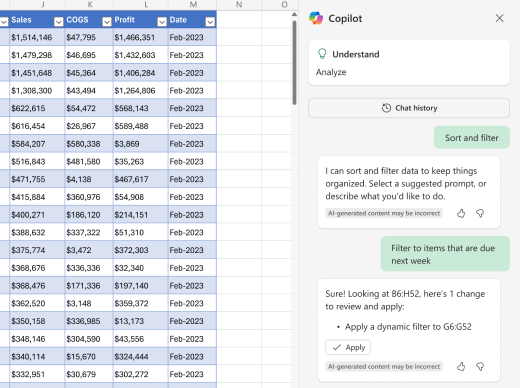Thumbs up the dynamic filter response
This screenshot has width=520, height=388.
point(461,367)
